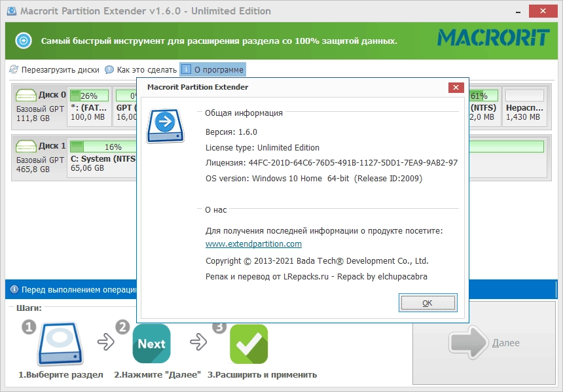Click License type: Unlimited Edition text
The height and width of the screenshot is (392, 563).
click(263, 147)
